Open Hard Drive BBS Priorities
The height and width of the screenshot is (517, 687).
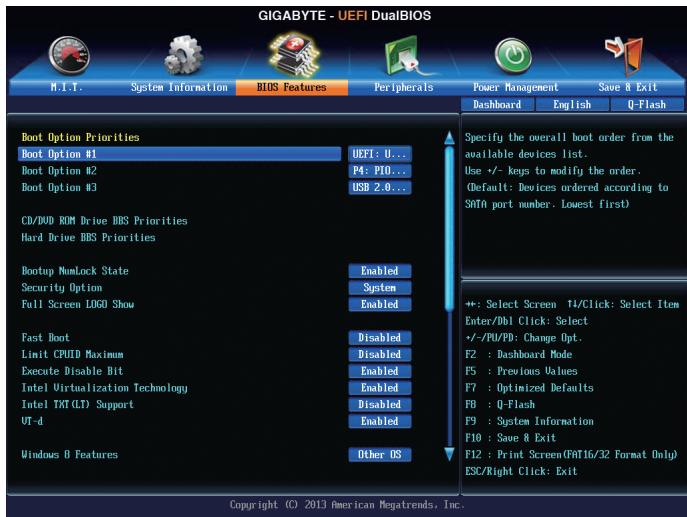pyautogui.click(x=89, y=237)
